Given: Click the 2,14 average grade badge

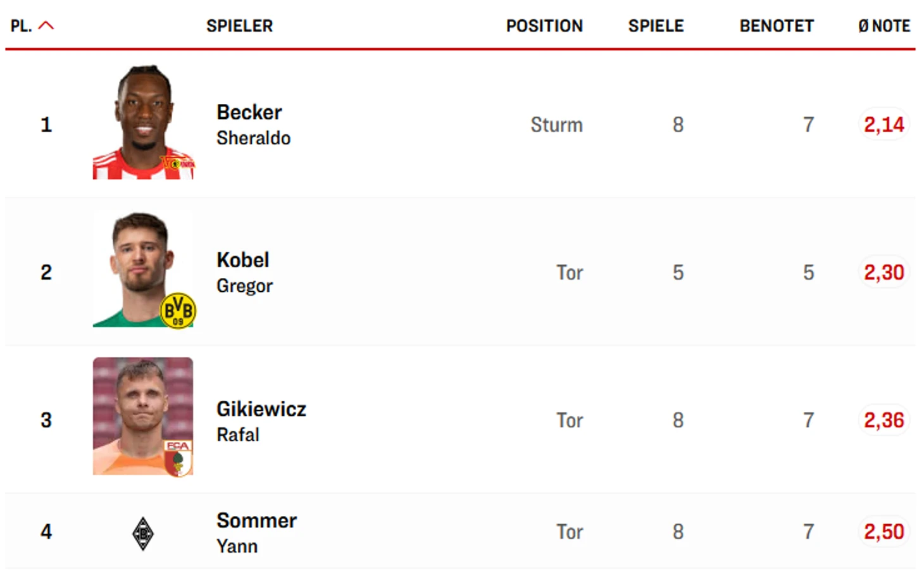Looking at the screenshot, I should tap(884, 125).
